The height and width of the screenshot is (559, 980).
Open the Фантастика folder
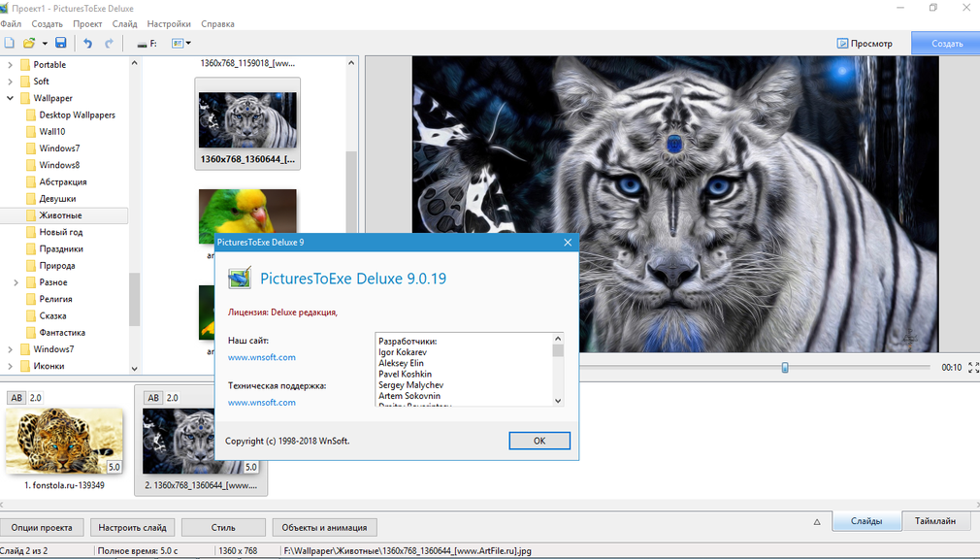pos(62,333)
